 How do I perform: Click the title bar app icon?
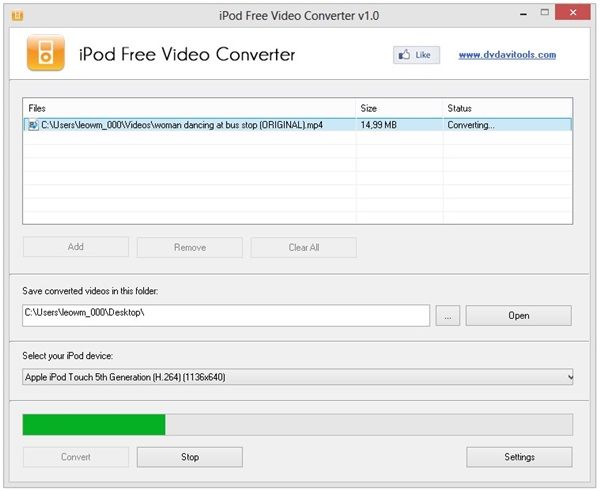[x=17, y=16]
